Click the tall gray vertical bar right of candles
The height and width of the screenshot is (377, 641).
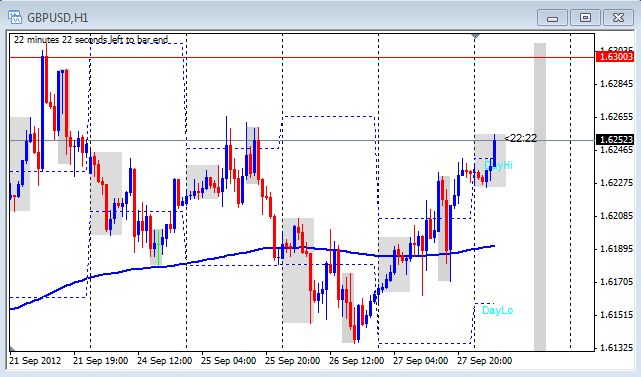point(540,196)
